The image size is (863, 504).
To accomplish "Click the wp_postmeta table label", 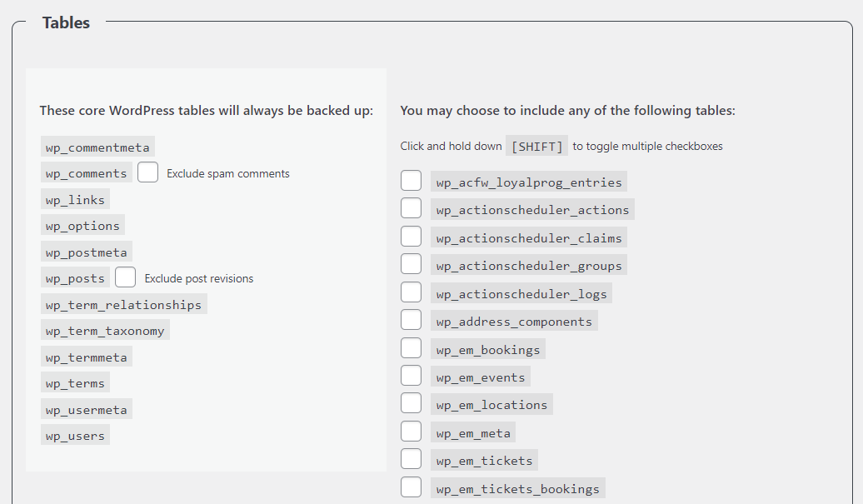I will pyautogui.click(x=87, y=252).
